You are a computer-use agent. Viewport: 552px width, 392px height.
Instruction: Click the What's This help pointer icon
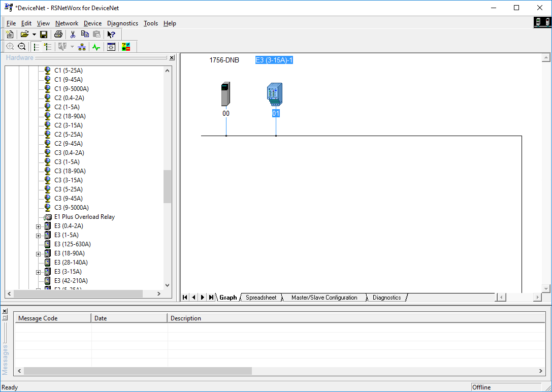[111, 34]
